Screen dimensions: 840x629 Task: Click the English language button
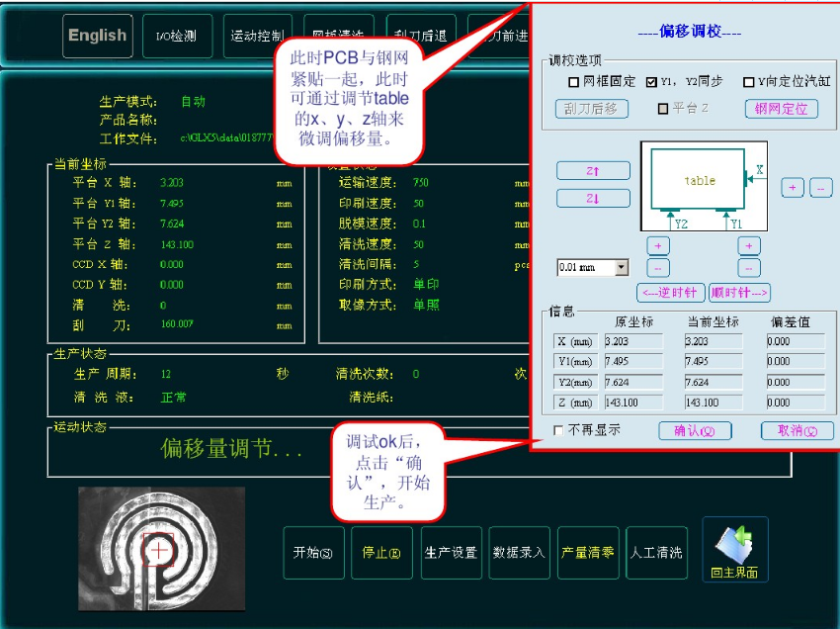click(97, 36)
